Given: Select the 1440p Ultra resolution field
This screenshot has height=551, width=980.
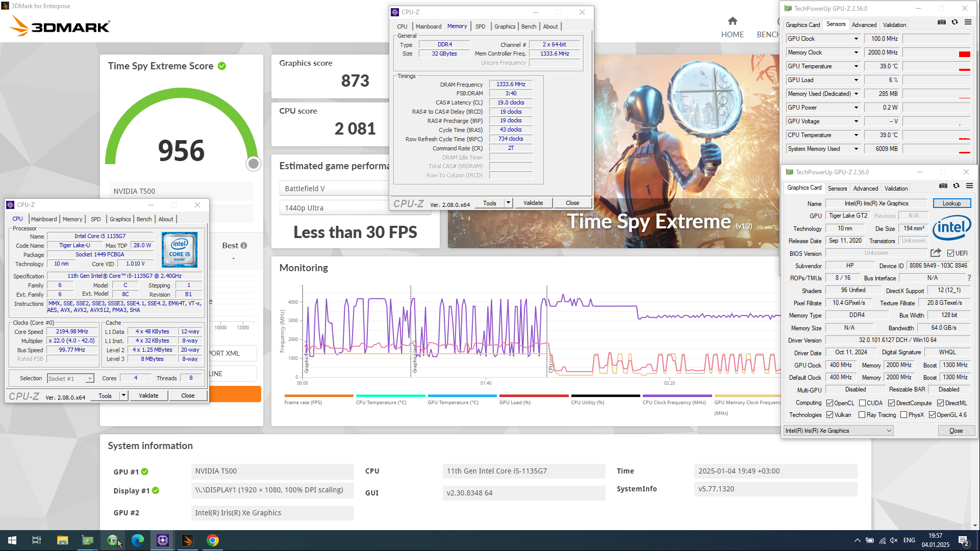Looking at the screenshot, I should tap(334, 208).
